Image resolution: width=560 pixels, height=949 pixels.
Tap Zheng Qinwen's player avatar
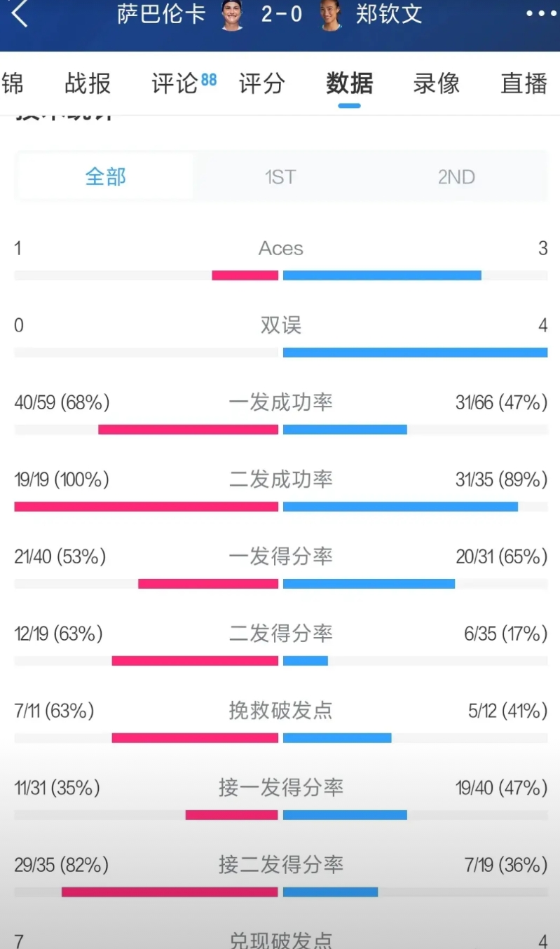coord(331,15)
